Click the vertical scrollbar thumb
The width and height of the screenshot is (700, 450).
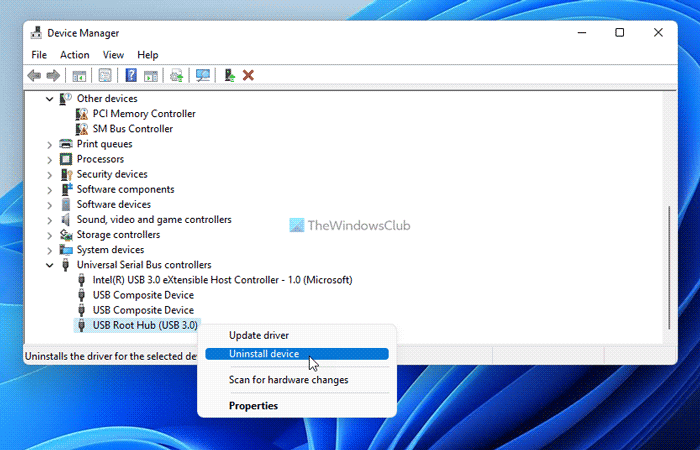[669, 267]
